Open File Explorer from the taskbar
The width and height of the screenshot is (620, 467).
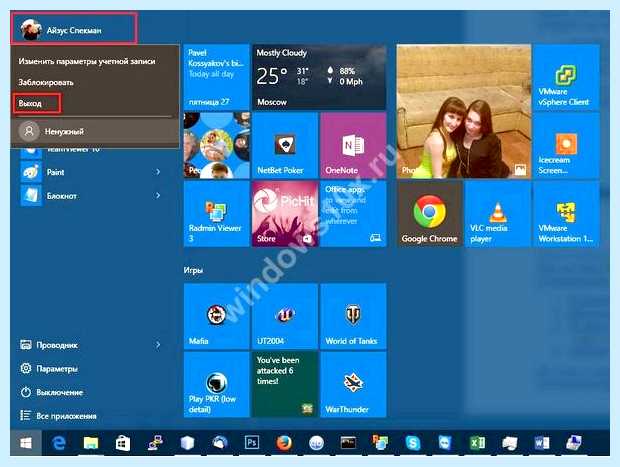point(91,443)
